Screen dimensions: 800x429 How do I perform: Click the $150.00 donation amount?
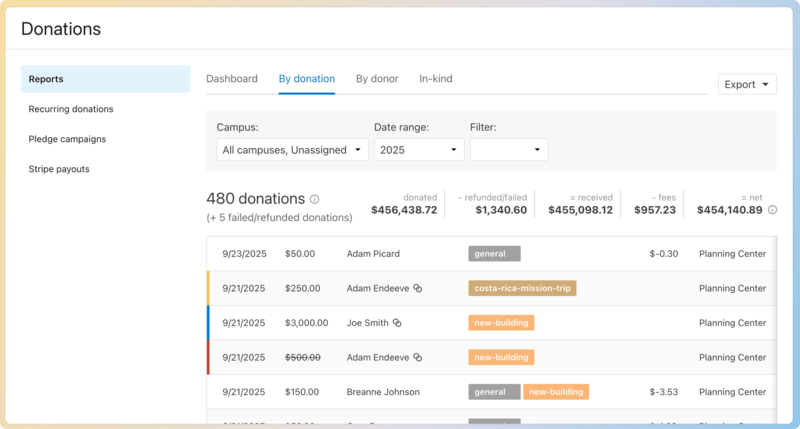click(x=302, y=392)
